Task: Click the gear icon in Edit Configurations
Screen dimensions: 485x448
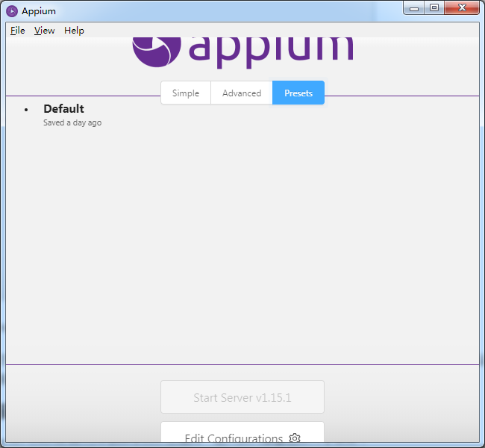Action: 295,438
